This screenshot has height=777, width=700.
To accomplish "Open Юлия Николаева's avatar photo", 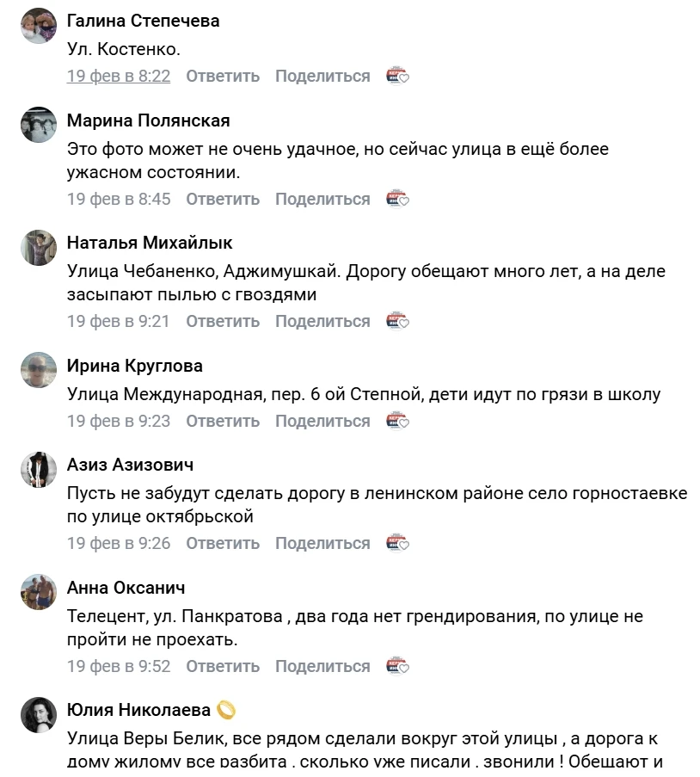I will point(39,715).
